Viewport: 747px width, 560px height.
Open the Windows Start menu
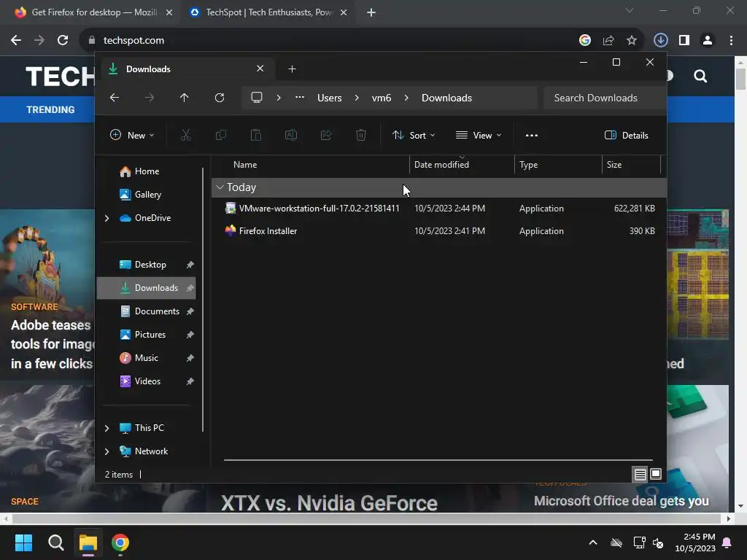23,542
